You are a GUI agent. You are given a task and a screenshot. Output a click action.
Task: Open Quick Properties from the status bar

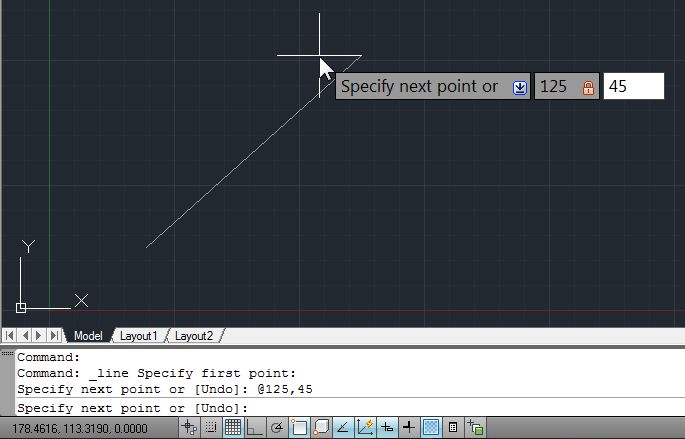coord(453,428)
